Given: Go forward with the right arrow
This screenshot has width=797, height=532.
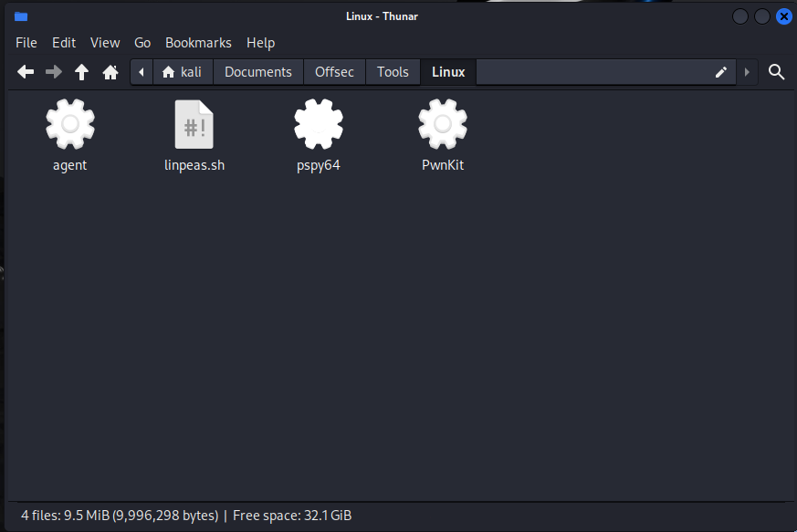Looking at the screenshot, I should coord(53,72).
